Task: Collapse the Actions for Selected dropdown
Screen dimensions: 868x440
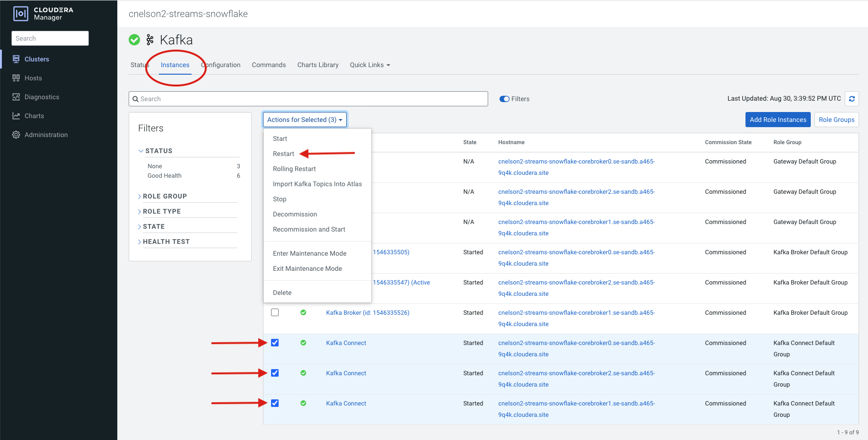Action: pos(305,120)
